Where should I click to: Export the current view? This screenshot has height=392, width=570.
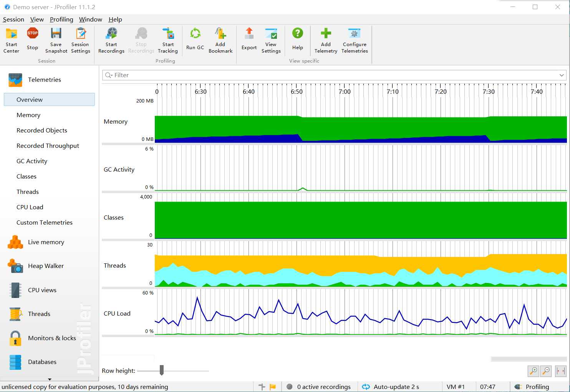point(249,39)
